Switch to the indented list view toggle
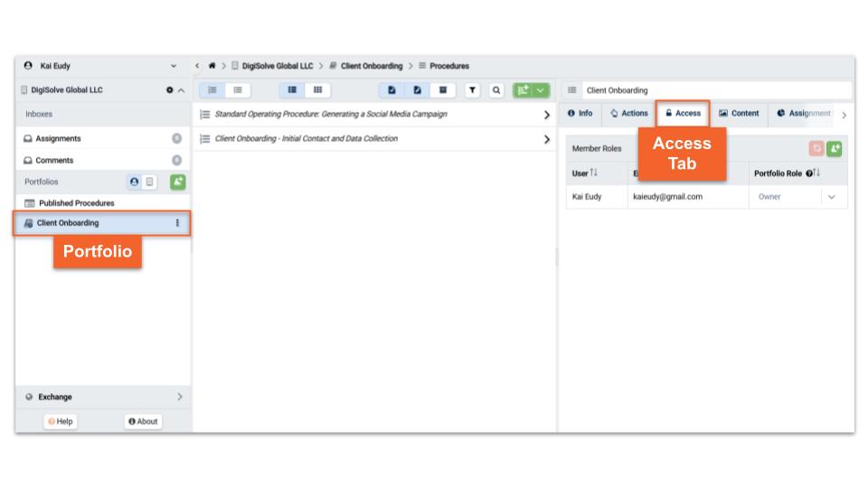Screen dimensions: 868x488 [x=212, y=90]
